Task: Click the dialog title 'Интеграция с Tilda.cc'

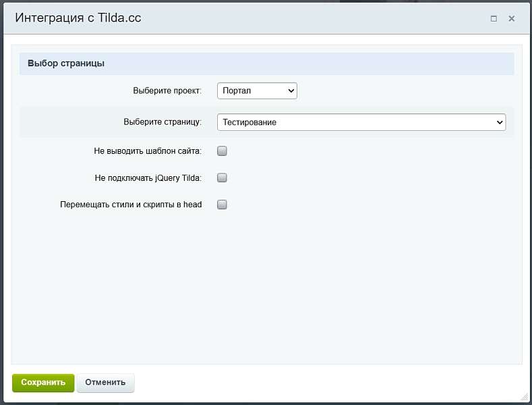Action: [78, 18]
